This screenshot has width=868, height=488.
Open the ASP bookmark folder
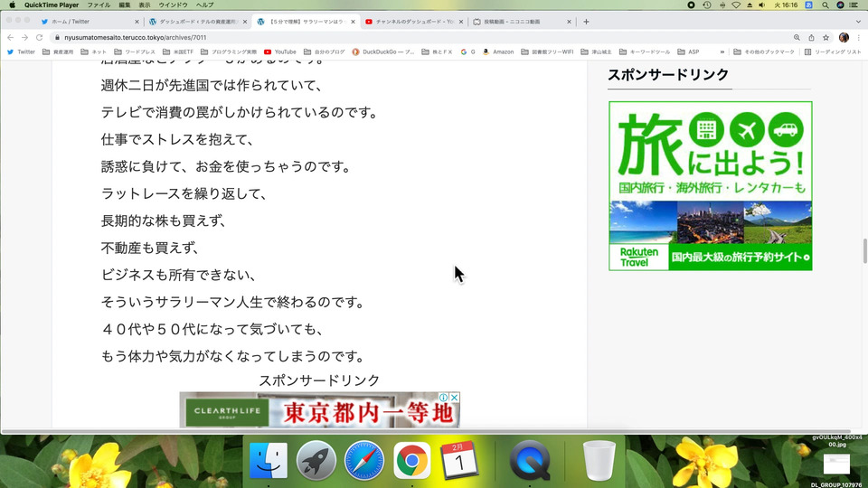[x=688, y=52]
